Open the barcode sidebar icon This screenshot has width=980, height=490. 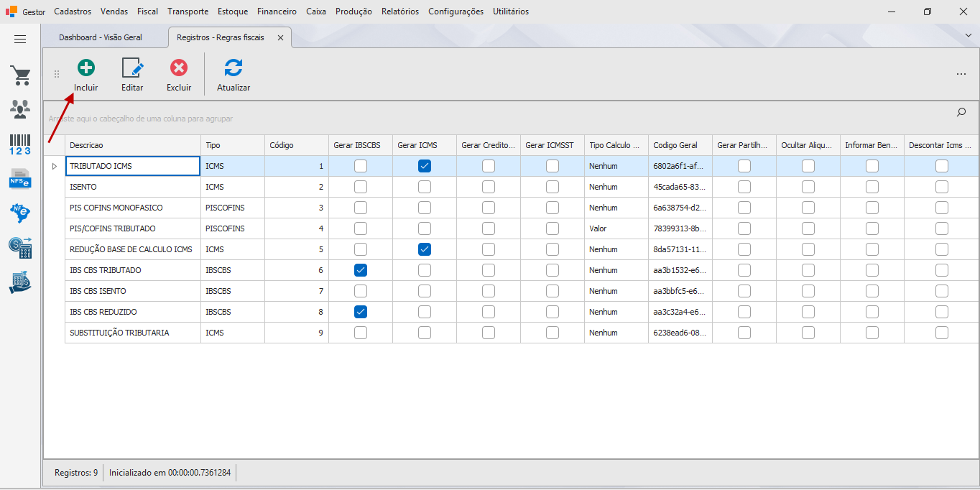tap(20, 144)
